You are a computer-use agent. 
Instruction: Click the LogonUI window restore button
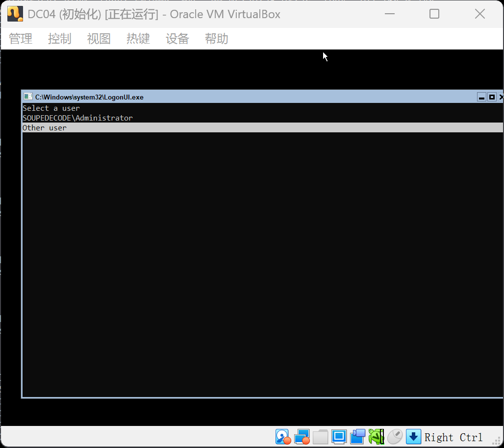[x=492, y=97]
